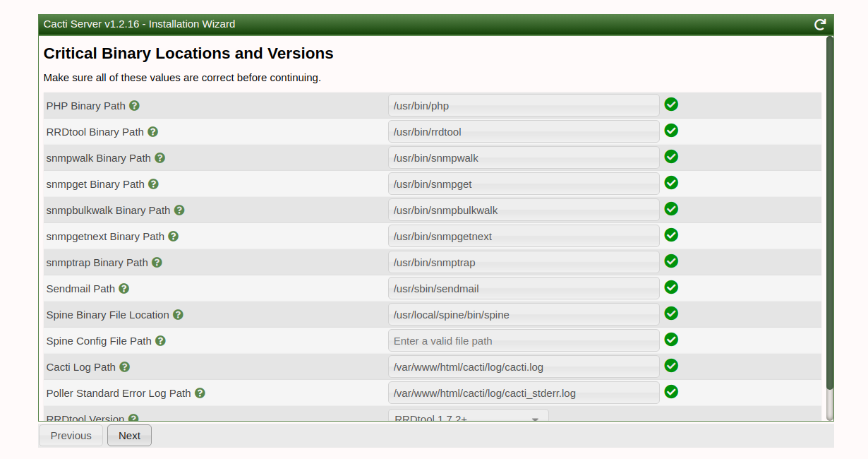The height and width of the screenshot is (459, 868).
Task: Click the 'Cacti Log Path' label
Action: [x=81, y=367]
